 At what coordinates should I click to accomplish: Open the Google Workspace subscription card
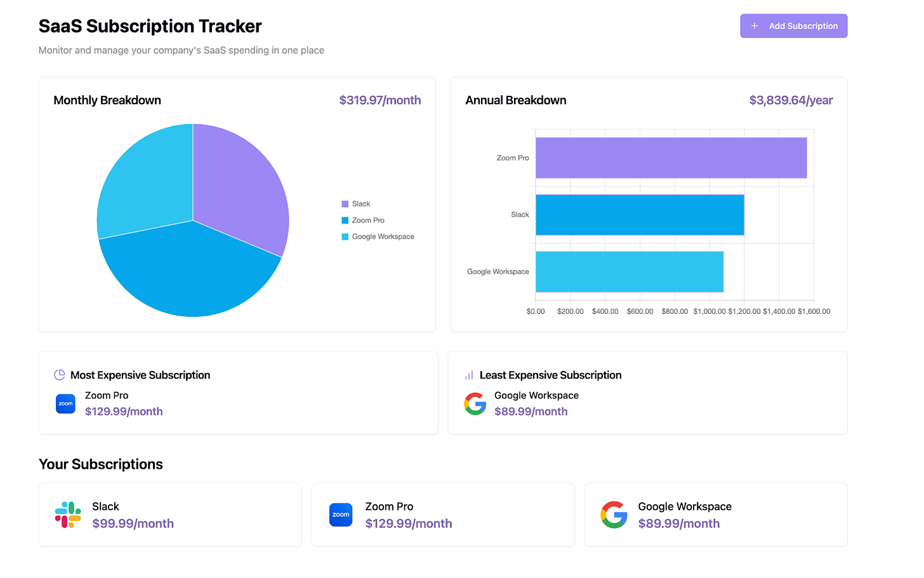(716, 515)
